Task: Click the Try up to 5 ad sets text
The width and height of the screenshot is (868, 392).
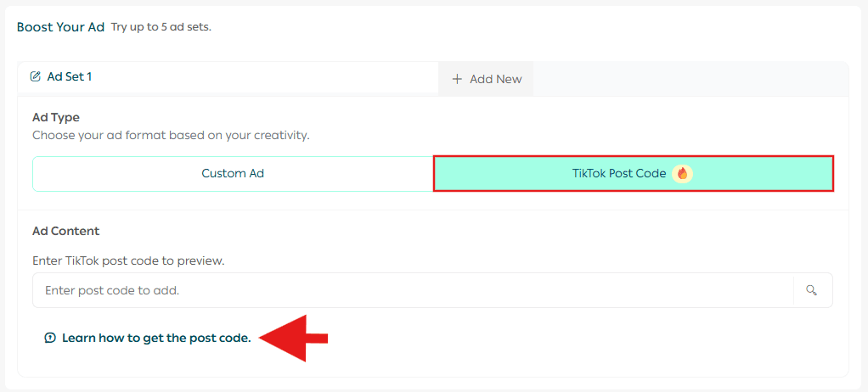Action: [161, 27]
